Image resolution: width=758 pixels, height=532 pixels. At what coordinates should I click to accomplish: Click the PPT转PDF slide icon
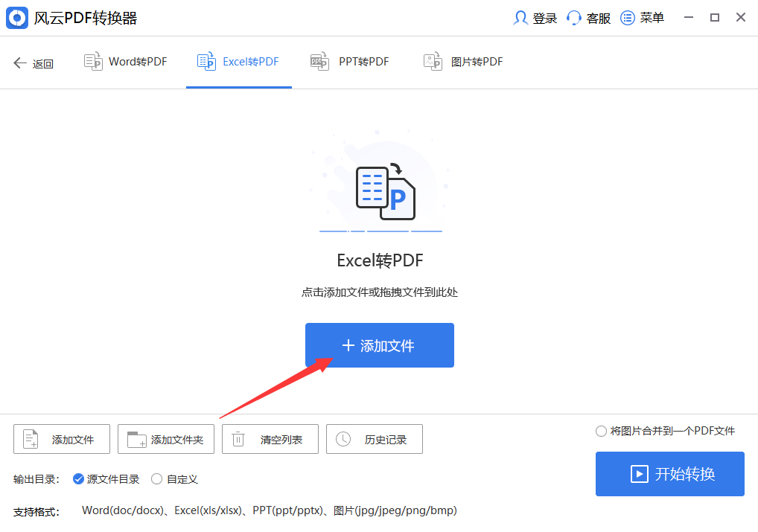[x=319, y=61]
